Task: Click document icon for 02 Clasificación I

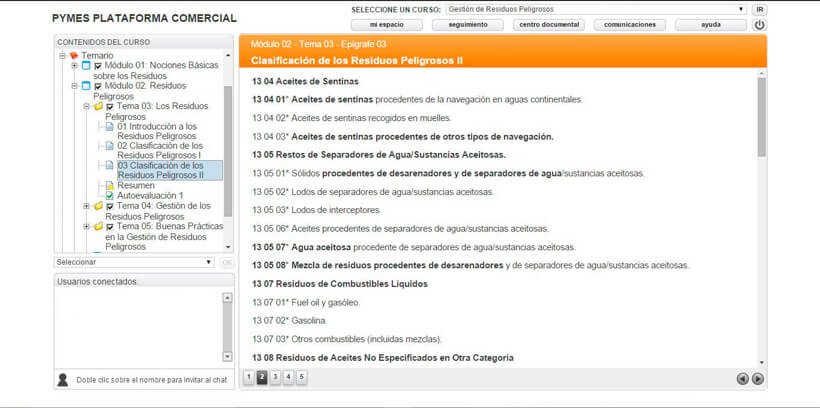Action: 109,146
